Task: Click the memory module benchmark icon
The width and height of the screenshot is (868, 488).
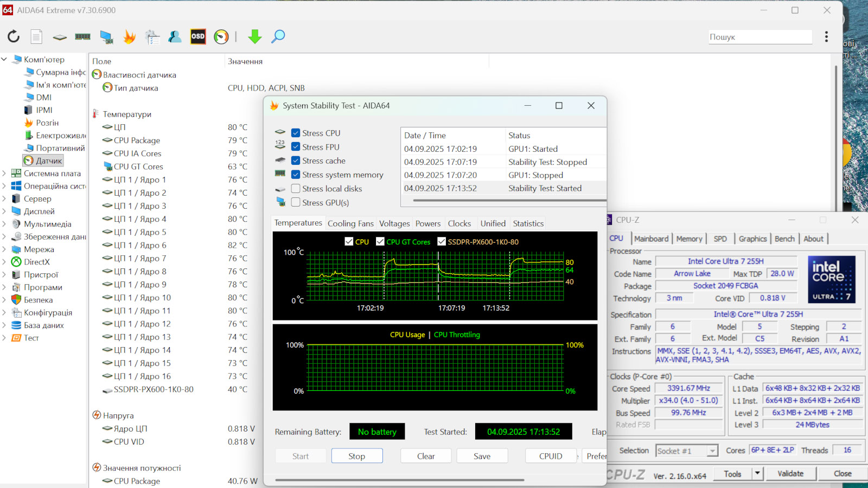Action: pyautogui.click(x=82, y=36)
